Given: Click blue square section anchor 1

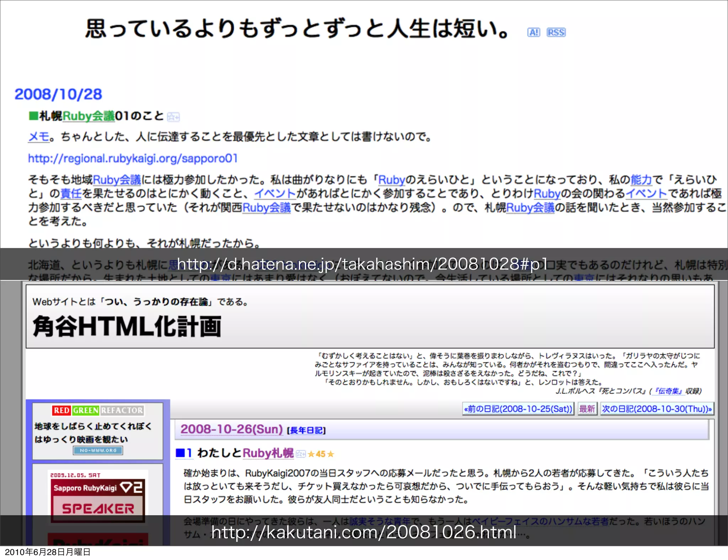Looking at the screenshot, I should pos(184,453).
